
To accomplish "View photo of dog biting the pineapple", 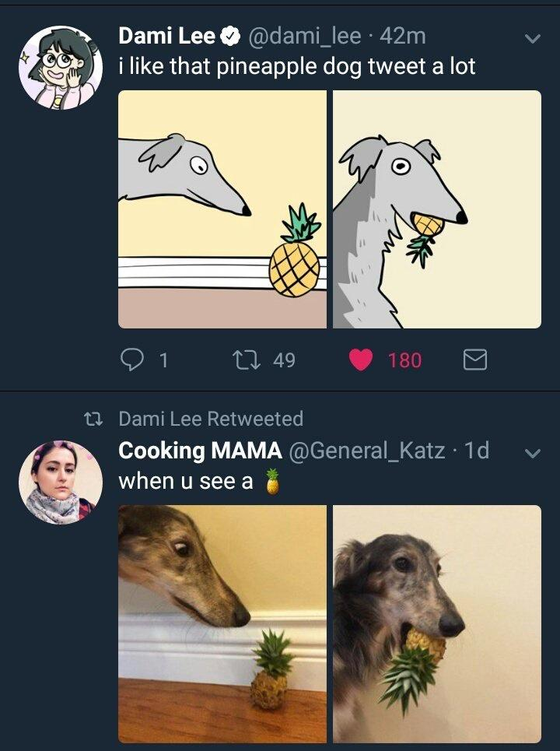I will [x=437, y=623].
